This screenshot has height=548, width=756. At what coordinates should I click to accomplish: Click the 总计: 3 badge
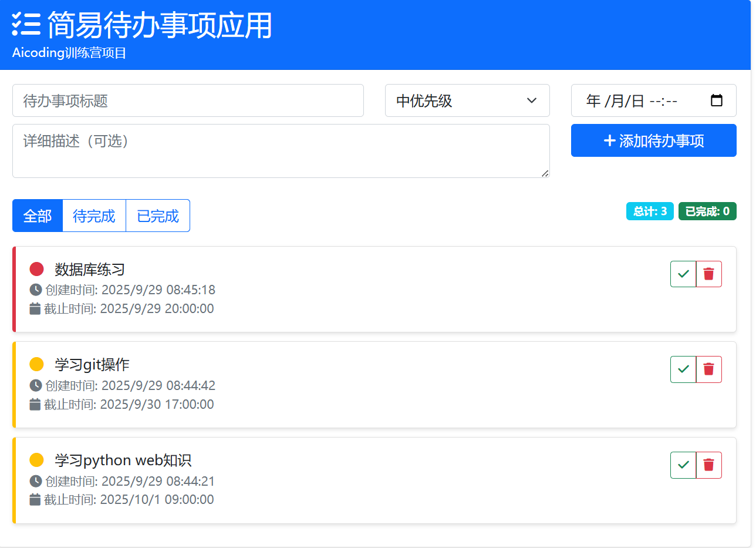(x=650, y=211)
